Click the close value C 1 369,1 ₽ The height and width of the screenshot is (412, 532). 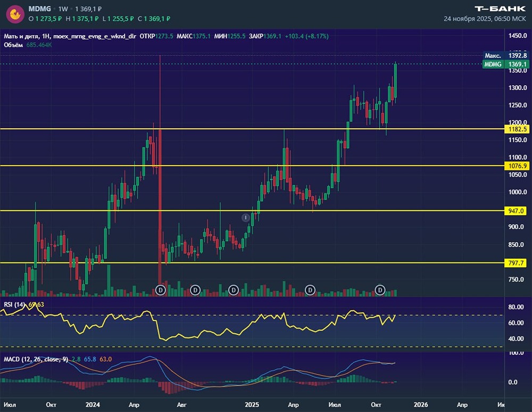(154, 19)
